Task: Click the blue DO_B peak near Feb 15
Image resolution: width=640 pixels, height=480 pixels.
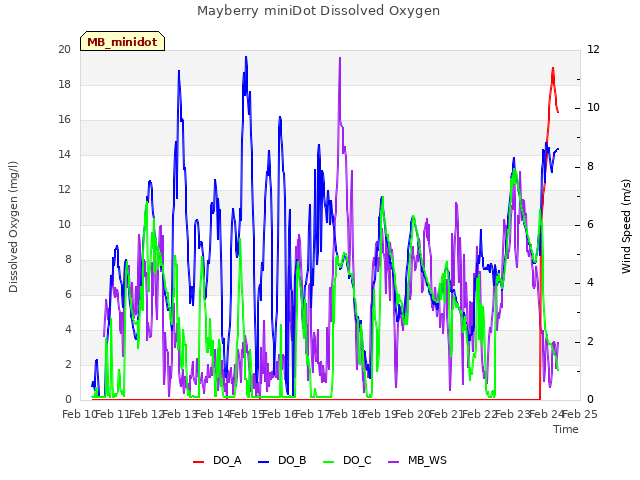Action: click(246, 57)
